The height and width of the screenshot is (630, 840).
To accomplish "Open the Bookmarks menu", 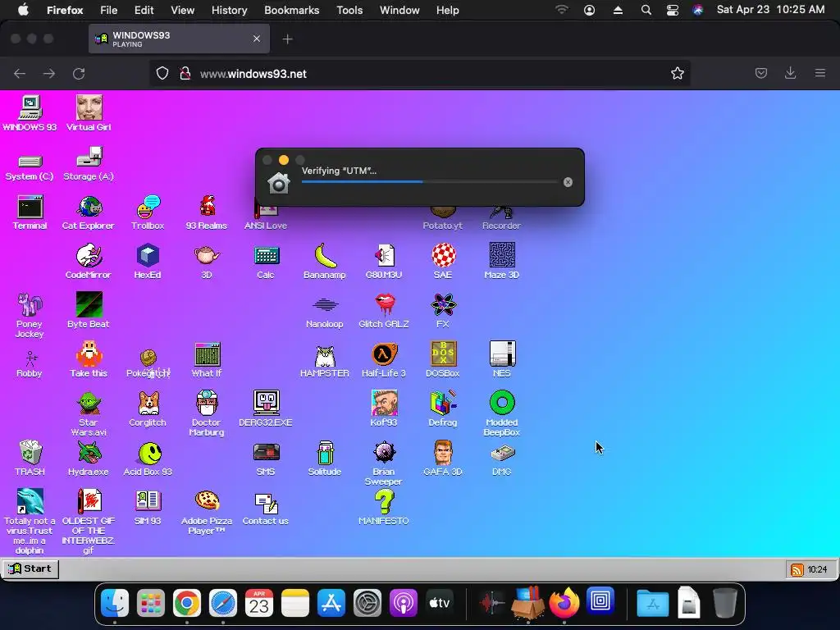I will pos(291,10).
